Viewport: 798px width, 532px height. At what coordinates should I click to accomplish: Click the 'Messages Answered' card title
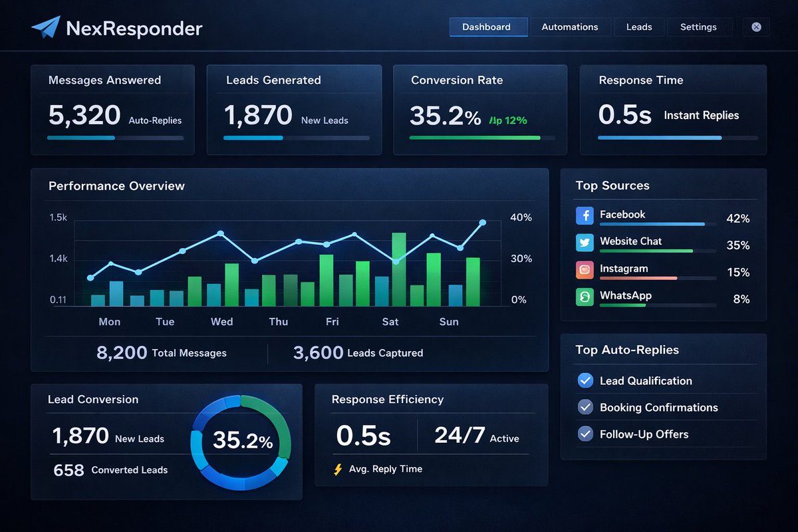104,80
